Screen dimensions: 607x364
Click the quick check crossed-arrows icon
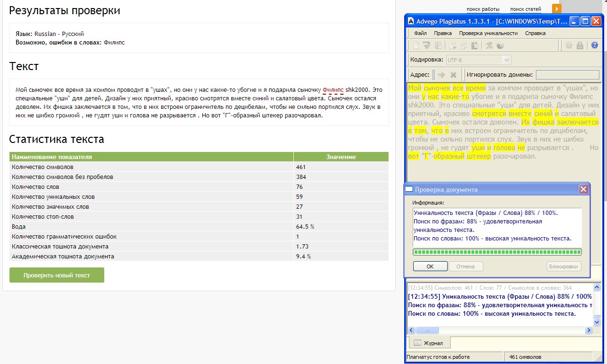(x=489, y=45)
